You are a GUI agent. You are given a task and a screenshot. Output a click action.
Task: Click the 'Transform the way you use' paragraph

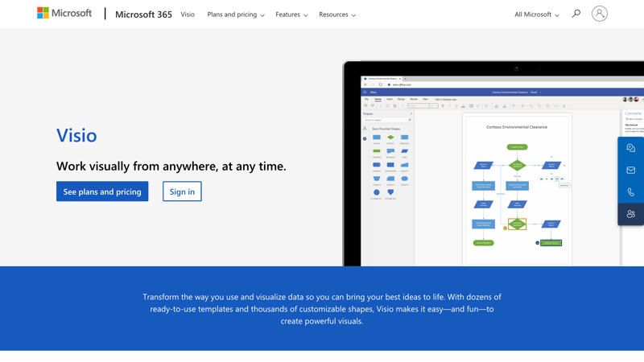(x=322, y=309)
